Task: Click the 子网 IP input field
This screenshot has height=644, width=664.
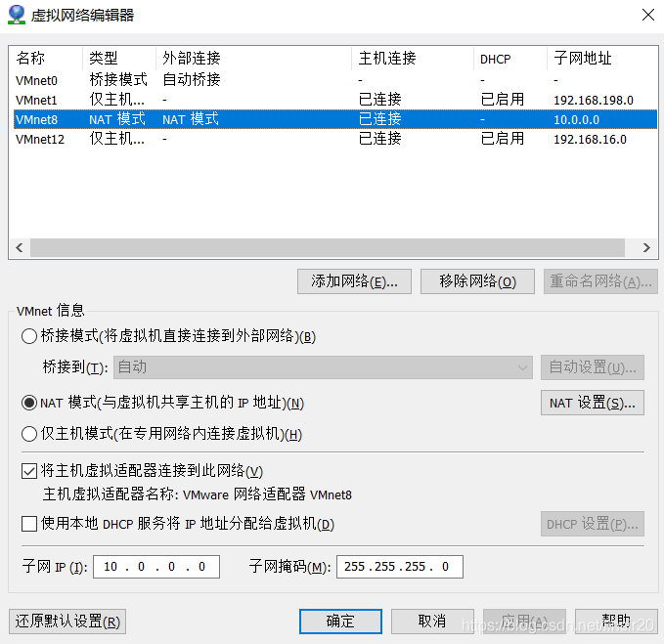Action: click(x=156, y=567)
